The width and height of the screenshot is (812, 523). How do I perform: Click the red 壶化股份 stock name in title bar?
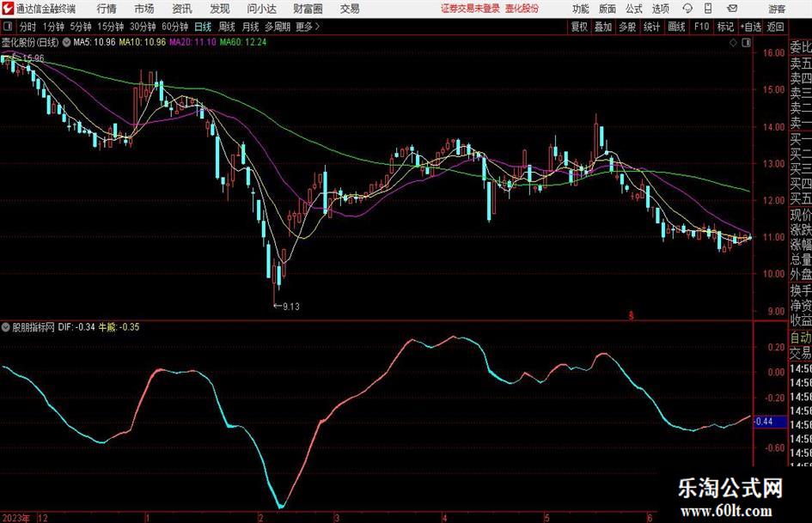click(522, 9)
